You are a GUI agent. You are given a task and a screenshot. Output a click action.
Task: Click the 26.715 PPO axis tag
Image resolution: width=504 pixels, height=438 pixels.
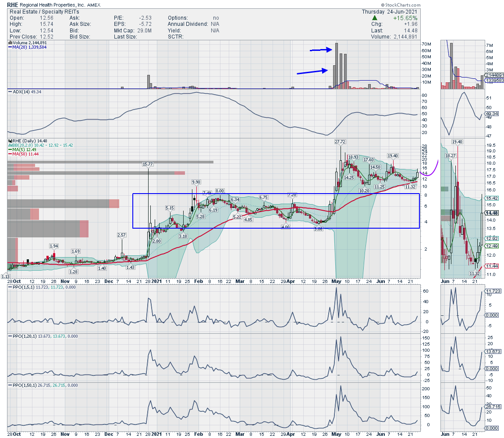(x=493, y=407)
